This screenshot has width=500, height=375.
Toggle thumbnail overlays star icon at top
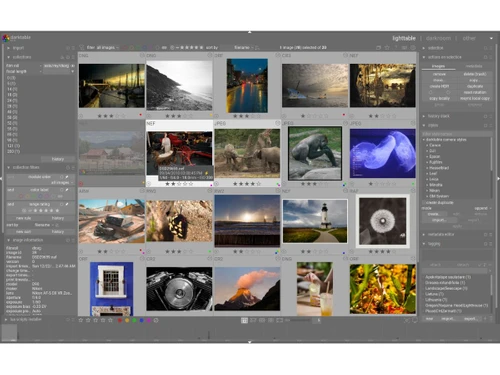click(x=387, y=48)
